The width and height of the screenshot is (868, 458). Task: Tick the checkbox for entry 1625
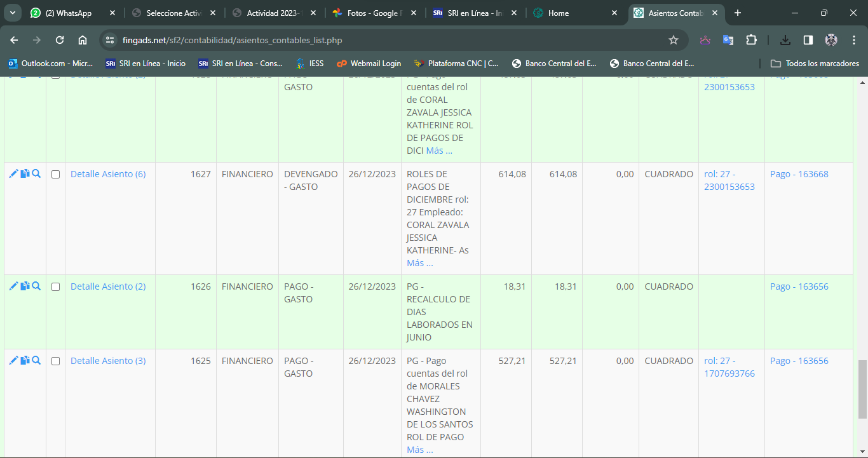click(x=55, y=361)
